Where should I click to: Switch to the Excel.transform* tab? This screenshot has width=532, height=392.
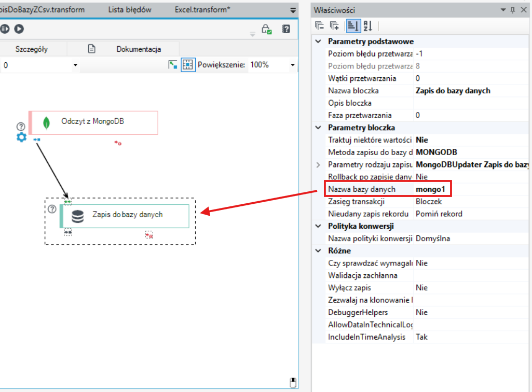click(202, 9)
